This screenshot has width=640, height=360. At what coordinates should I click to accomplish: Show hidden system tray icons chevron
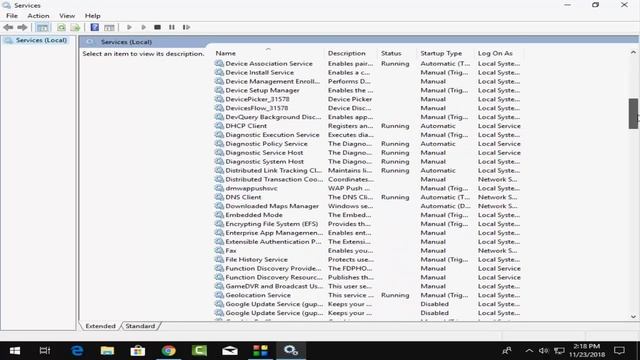click(x=529, y=351)
